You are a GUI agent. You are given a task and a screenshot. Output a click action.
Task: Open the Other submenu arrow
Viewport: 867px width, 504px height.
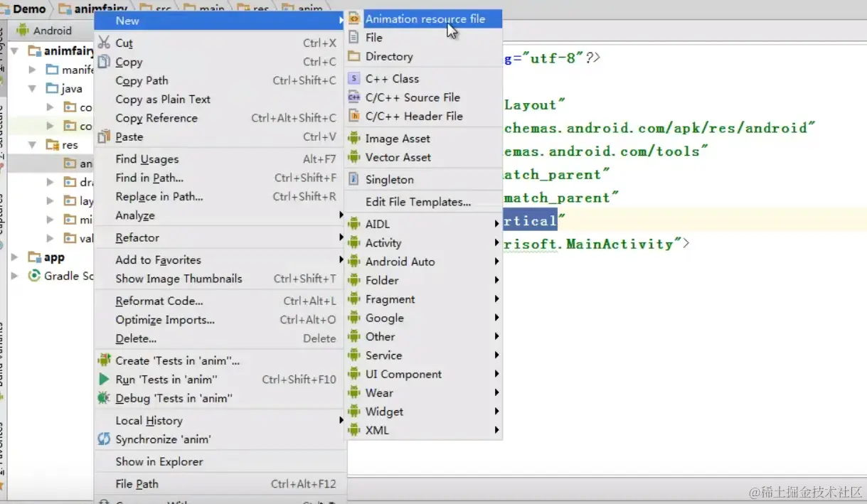coord(496,337)
